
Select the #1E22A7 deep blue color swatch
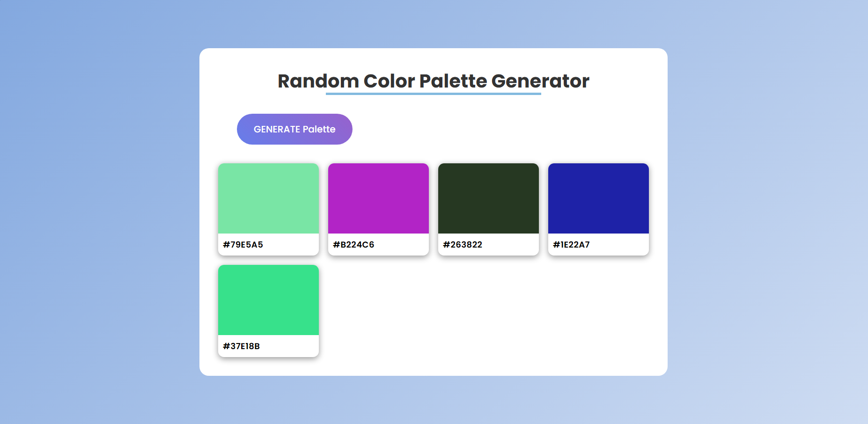click(598, 198)
